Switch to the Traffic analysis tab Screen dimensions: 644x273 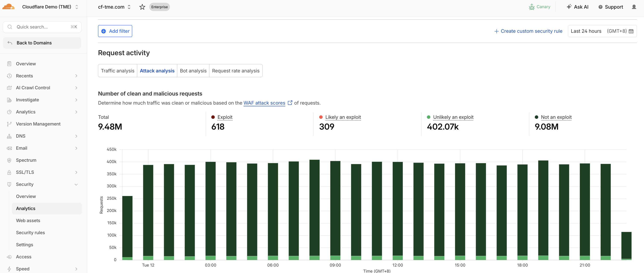[118, 71]
